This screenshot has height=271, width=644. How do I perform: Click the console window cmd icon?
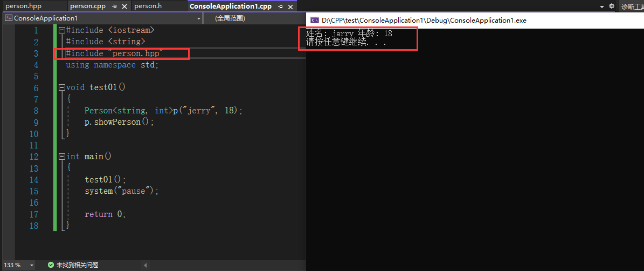[315, 20]
